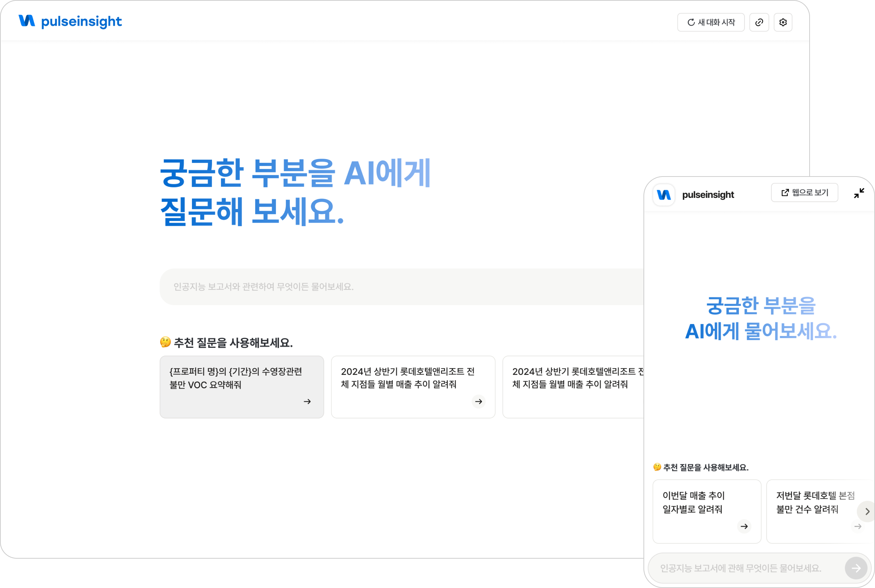Click arrow on 수영장관련 불만 VOC card

pyautogui.click(x=307, y=402)
